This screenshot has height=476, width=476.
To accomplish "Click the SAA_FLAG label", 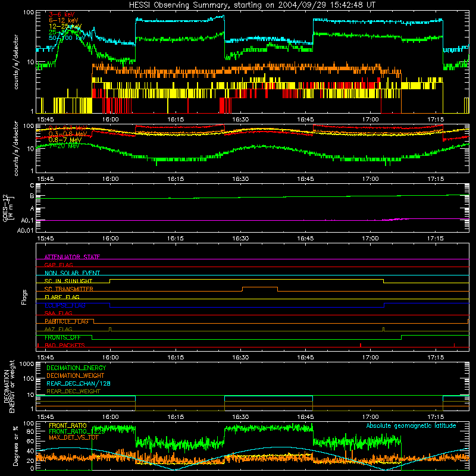I will (x=58, y=314).
